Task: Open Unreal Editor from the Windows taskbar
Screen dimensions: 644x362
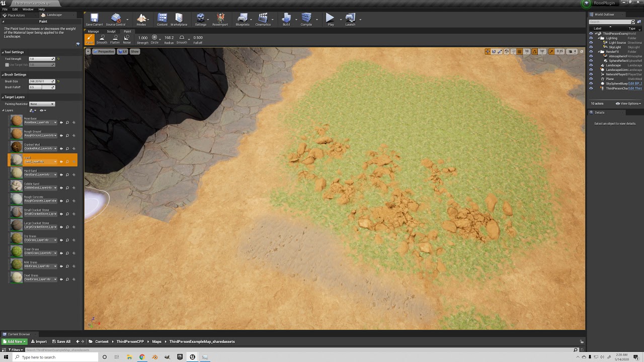Action: tap(192, 357)
